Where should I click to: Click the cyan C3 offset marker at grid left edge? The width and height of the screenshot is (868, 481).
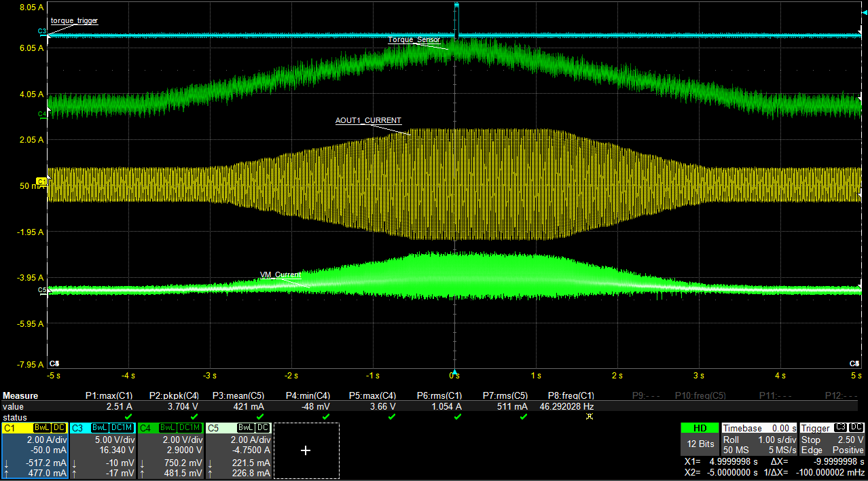click(42, 32)
